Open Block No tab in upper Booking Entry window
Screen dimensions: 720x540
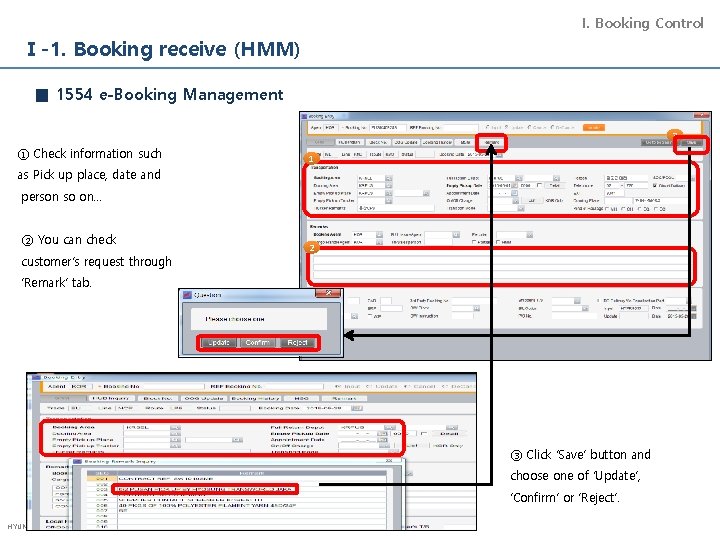(378, 142)
